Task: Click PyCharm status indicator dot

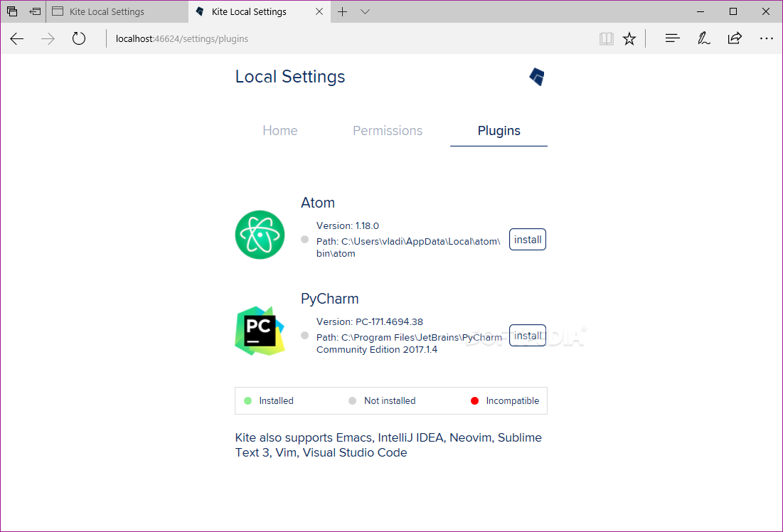Action: 304,335
